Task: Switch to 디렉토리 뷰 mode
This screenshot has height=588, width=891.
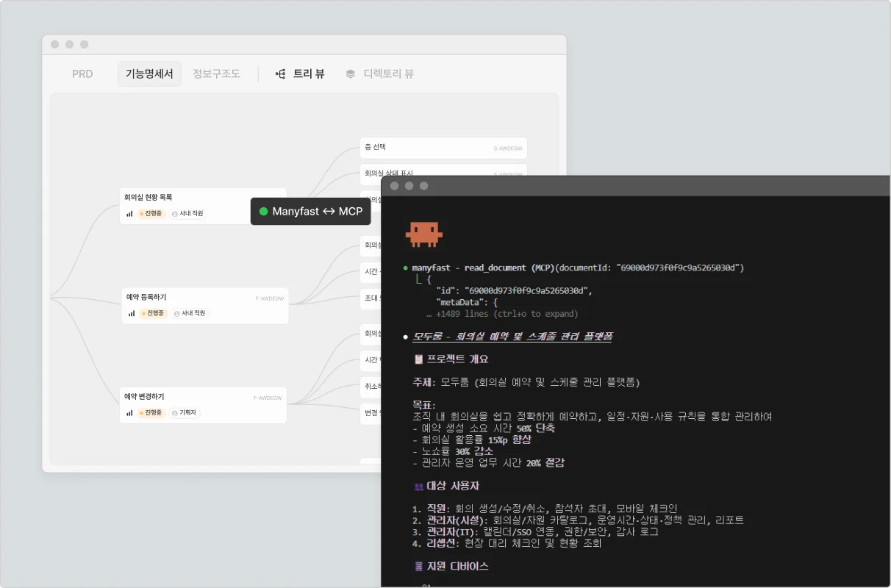Action: point(388,74)
